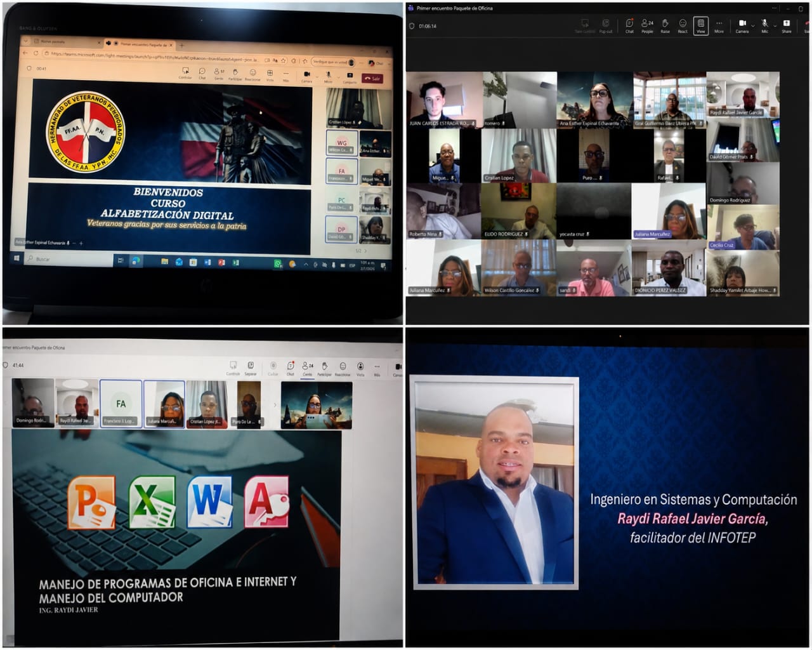Open the highlighted View button in 01:06:14 meeting
The height and width of the screenshot is (650, 812).
[700, 26]
